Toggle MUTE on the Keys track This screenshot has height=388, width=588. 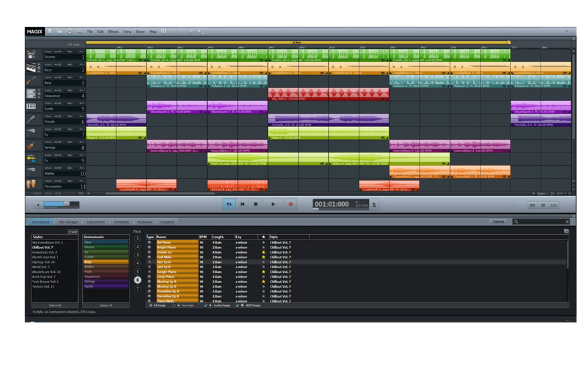pyautogui.click(x=57, y=65)
